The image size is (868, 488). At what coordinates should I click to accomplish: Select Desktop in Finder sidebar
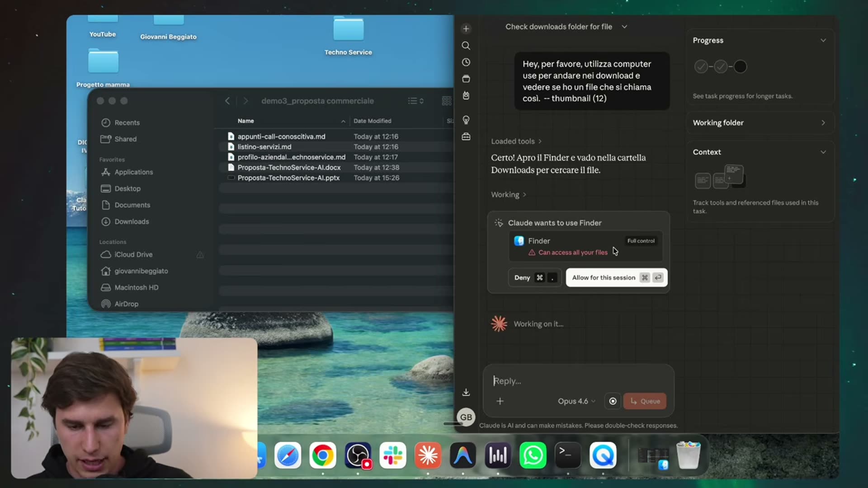127,188
